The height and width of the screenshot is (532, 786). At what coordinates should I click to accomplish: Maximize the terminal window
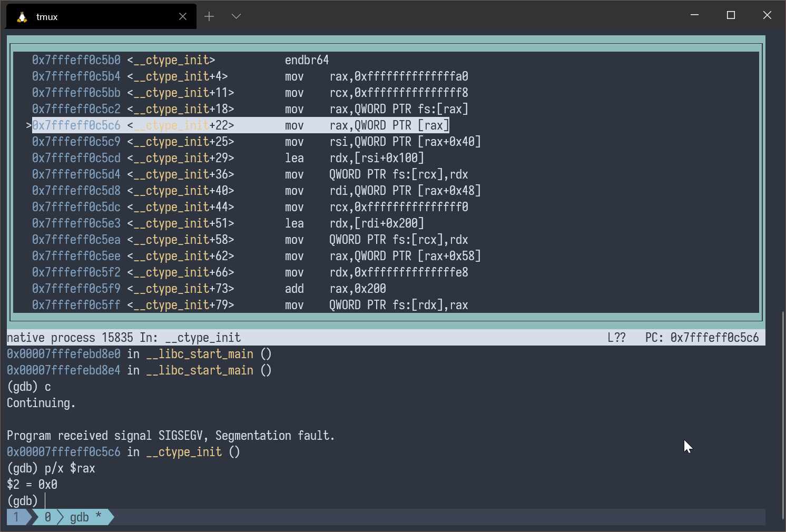731,15
